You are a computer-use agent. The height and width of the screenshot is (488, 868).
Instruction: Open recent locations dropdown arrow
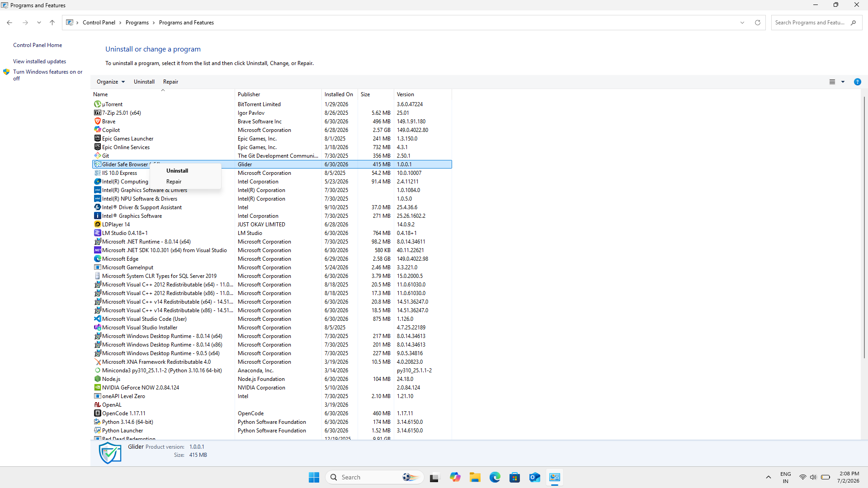(39, 23)
